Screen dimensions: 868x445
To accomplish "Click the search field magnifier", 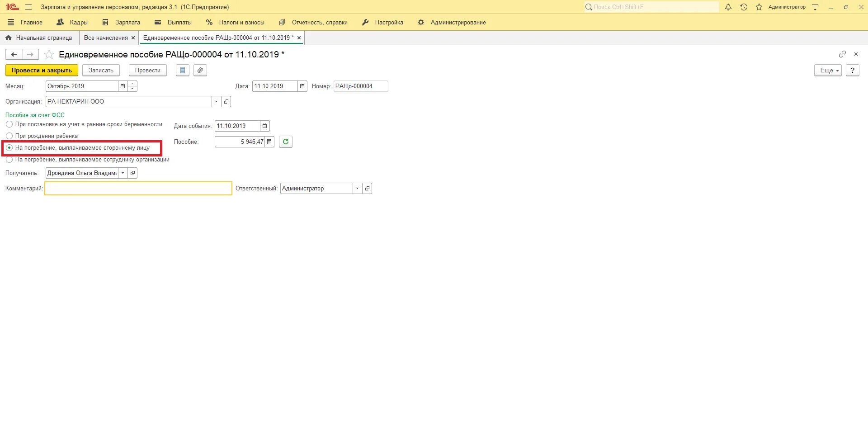I will tap(589, 7).
